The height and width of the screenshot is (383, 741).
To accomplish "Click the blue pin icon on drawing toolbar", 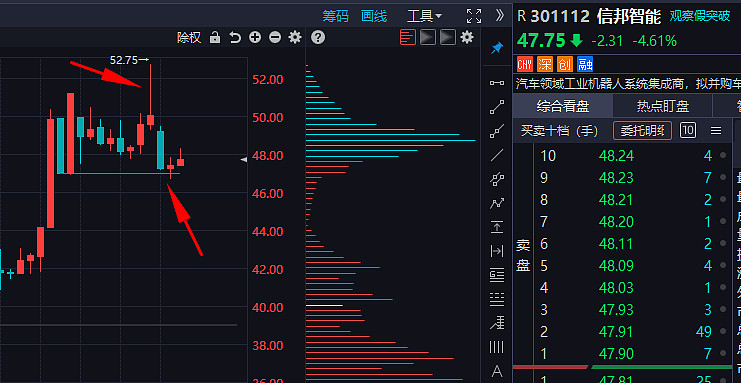I will point(497,48).
